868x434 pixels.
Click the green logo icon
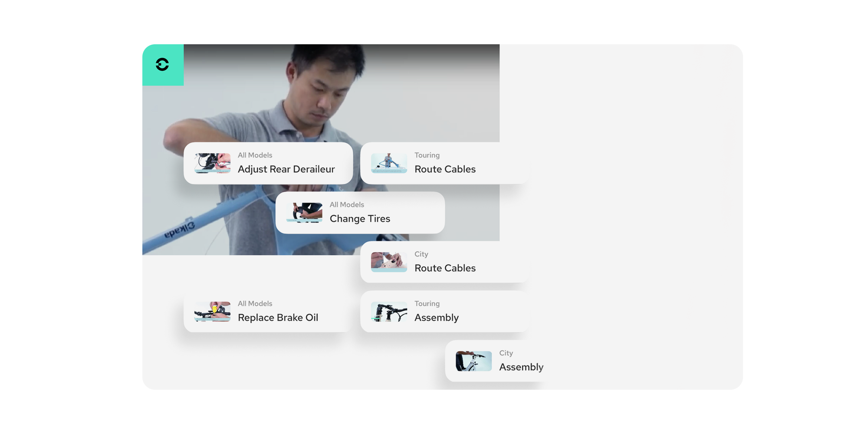pos(163,65)
